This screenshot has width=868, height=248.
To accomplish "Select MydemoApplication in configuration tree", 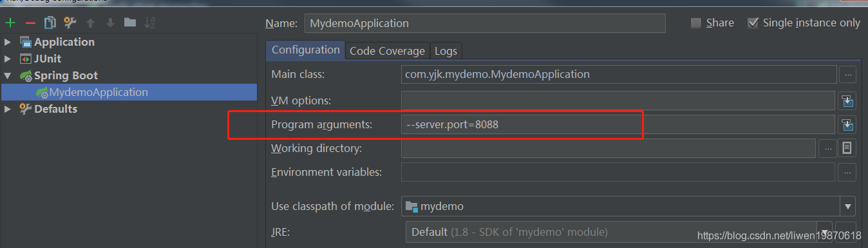I will pyautogui.click(x=129, y=92).
